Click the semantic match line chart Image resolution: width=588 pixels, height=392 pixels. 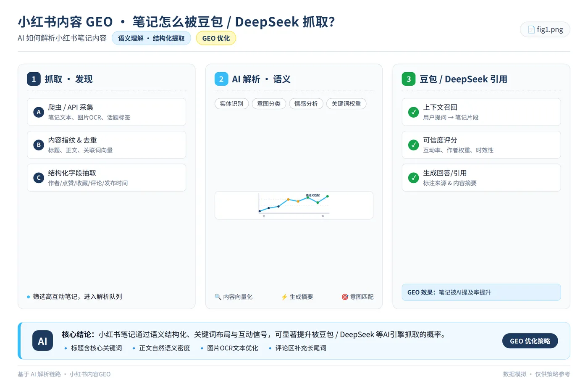point(294,205)
